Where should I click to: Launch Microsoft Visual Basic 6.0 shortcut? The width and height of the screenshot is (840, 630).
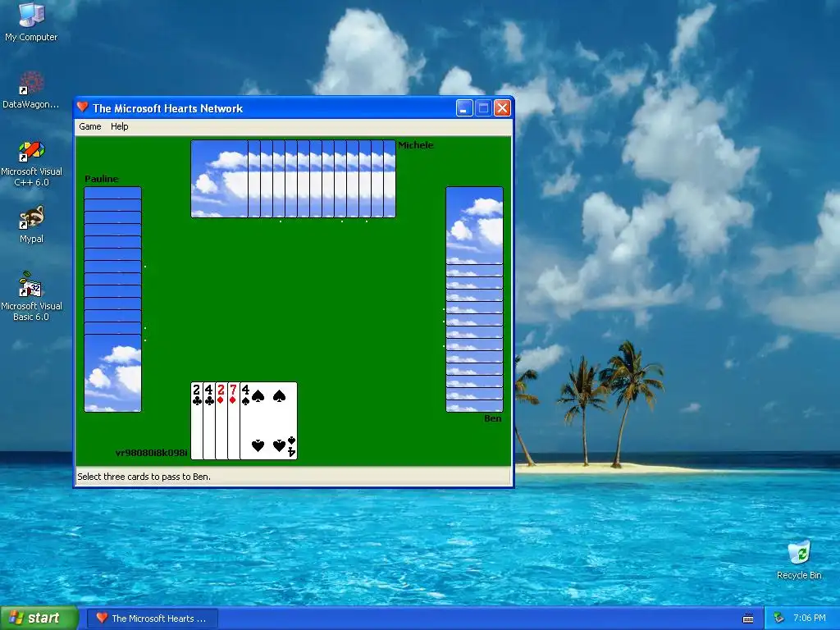coord(31,296)
